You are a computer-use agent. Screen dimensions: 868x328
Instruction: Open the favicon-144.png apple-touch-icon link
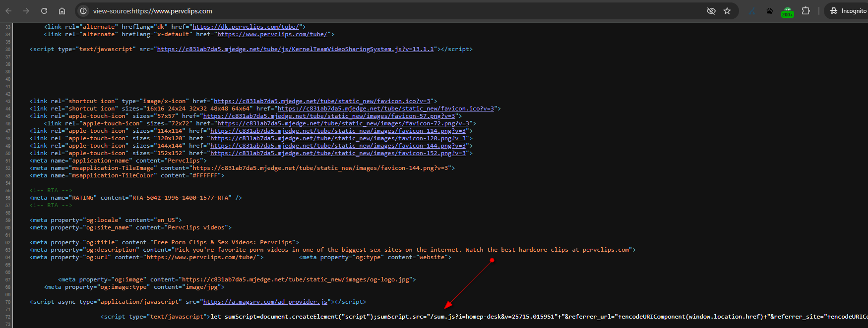[338, 146]
